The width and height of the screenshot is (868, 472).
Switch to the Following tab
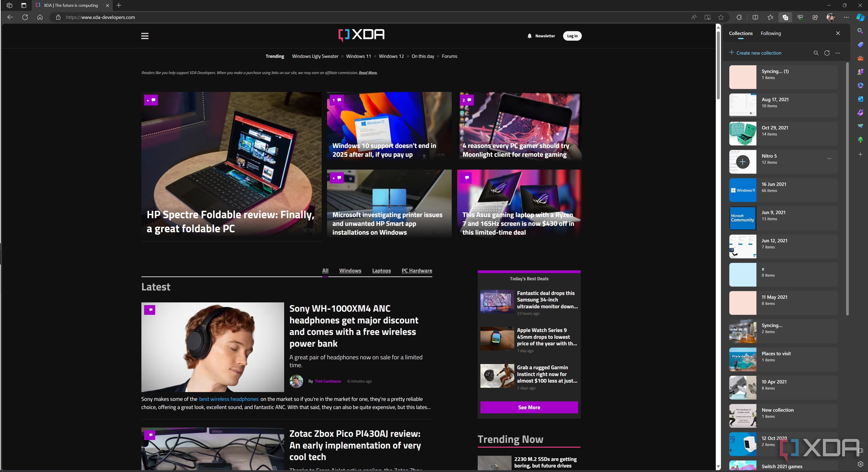pyautogui.click(x=771, y=33)
